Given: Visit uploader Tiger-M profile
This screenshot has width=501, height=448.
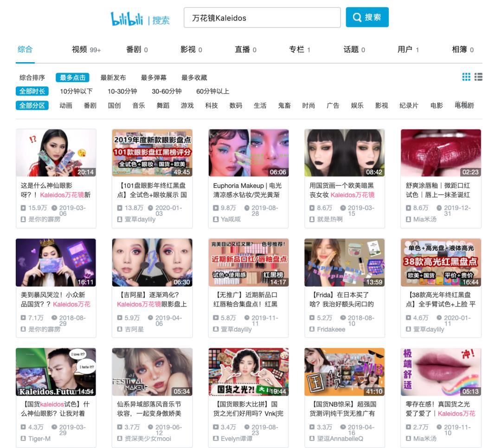Looking at the screenshot, I should coord(39,438).
